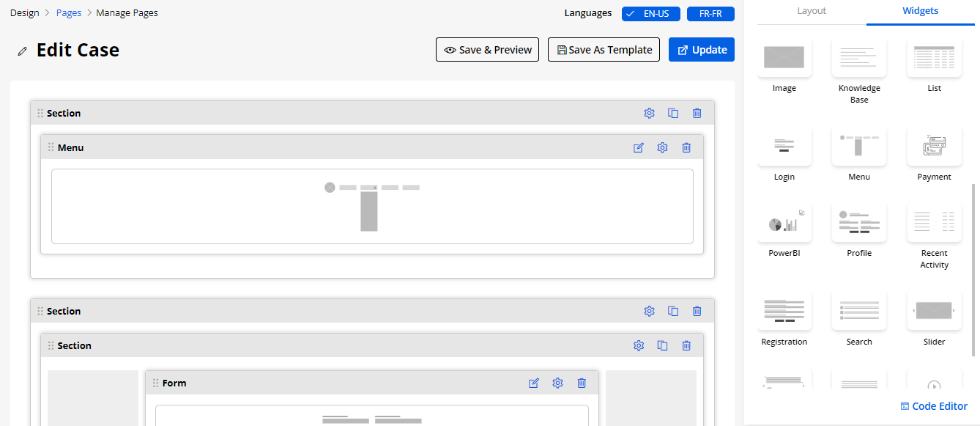This screenshot has height=426, width=980.
Task: Switch language to FR-FR
Action: tap(710, 14)
